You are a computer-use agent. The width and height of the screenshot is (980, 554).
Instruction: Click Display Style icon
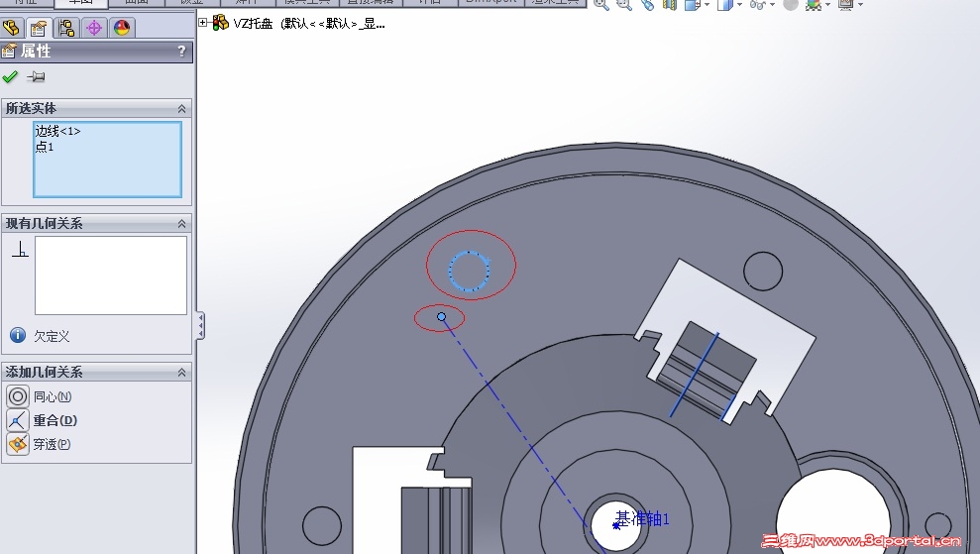click(x=725, y=4)
